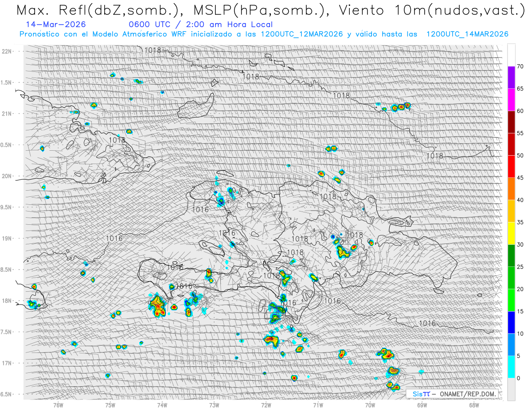Click the '6.5N' latitude label

pos(7,394)
